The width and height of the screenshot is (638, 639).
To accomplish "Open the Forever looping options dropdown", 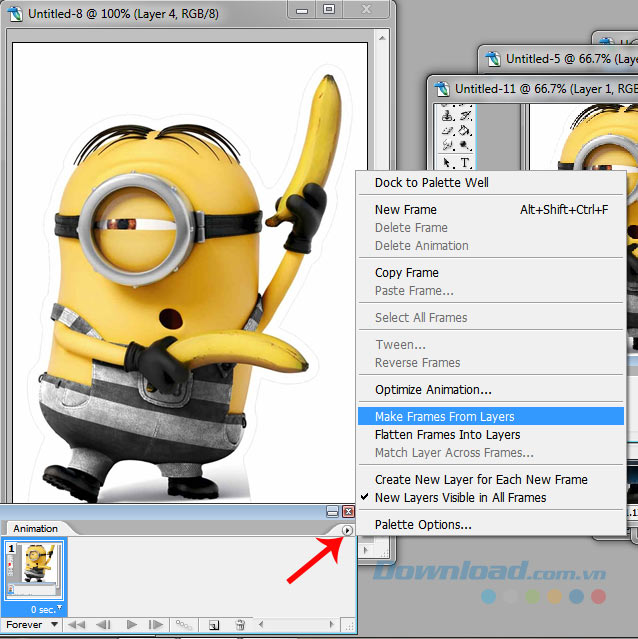I will [33, 625].
